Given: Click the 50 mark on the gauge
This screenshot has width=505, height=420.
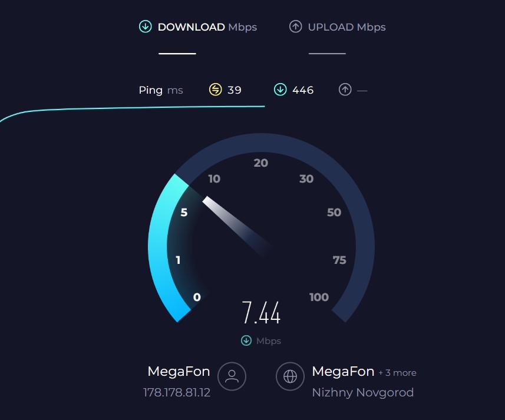Looking at the screenshot, I should pos(334,213).
